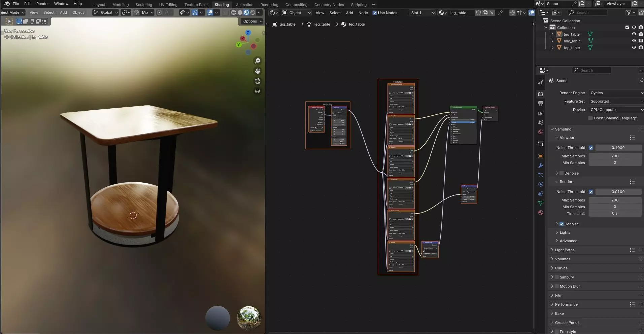Enable Open Shading Language checkbox
Image resolution: width=644 pixels, height=334 pixels.
[590, 118]
